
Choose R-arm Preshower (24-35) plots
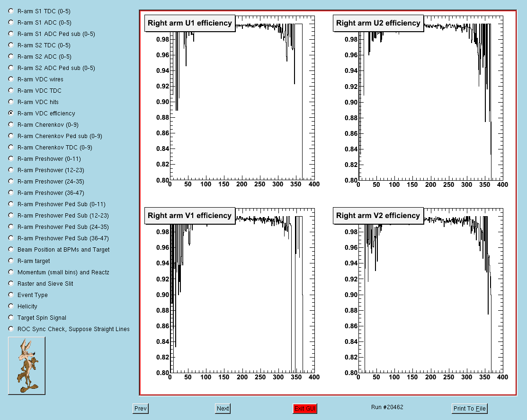pyautogui.click(x=11, y=181)
